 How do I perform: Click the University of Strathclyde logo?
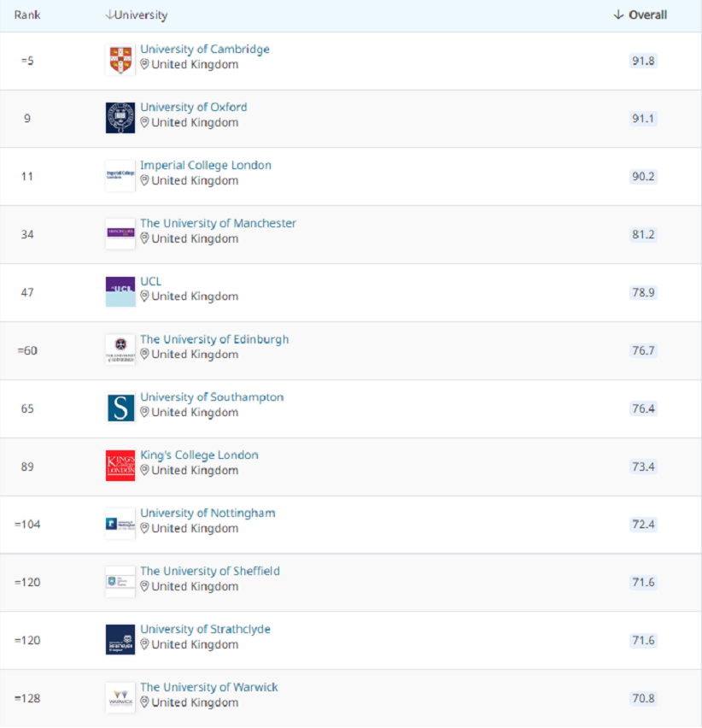coord(120,639)
